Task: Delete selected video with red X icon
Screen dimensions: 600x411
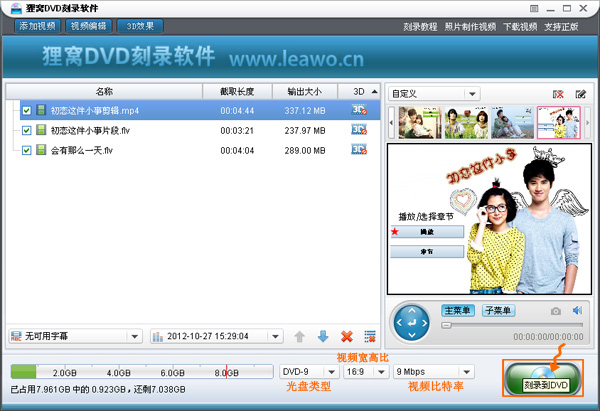Action: [x=347, y=337]
